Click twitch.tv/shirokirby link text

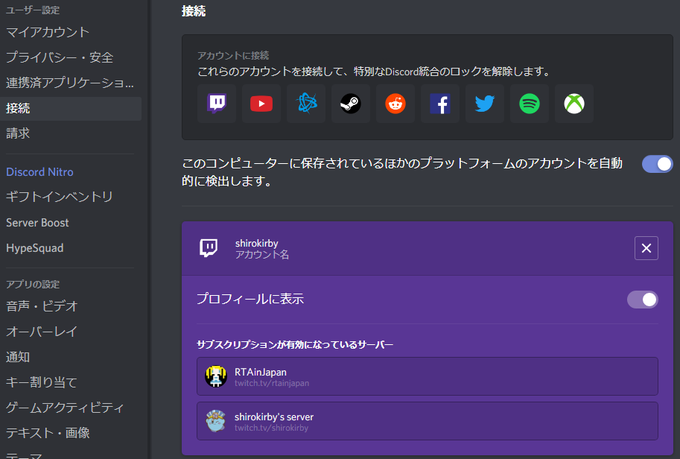271,428
